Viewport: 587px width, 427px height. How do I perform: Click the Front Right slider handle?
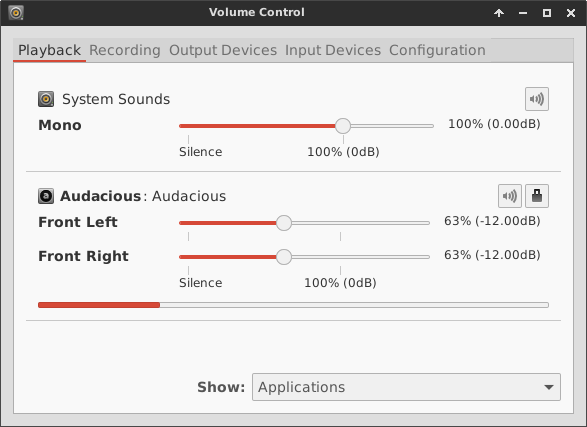284,257
